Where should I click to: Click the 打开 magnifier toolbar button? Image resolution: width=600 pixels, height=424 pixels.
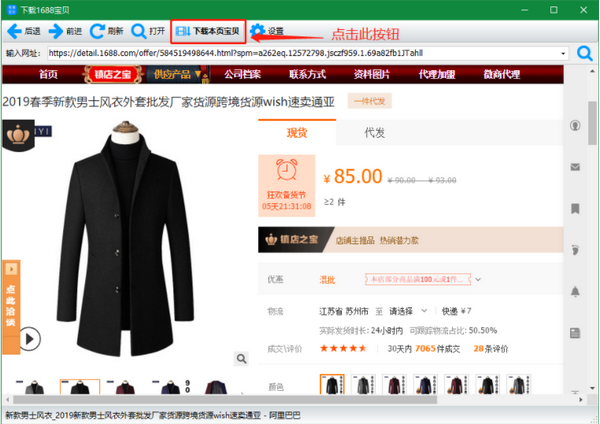pos(148,31)
